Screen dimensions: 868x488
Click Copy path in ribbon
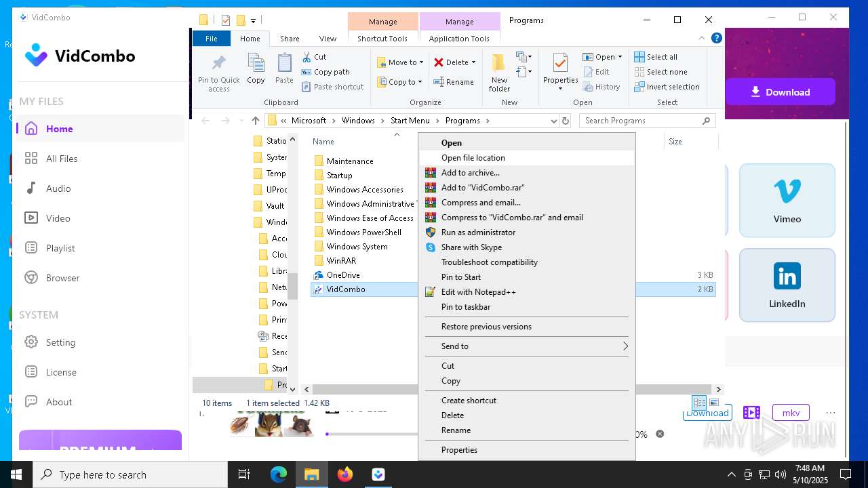[x=325, y=72]
